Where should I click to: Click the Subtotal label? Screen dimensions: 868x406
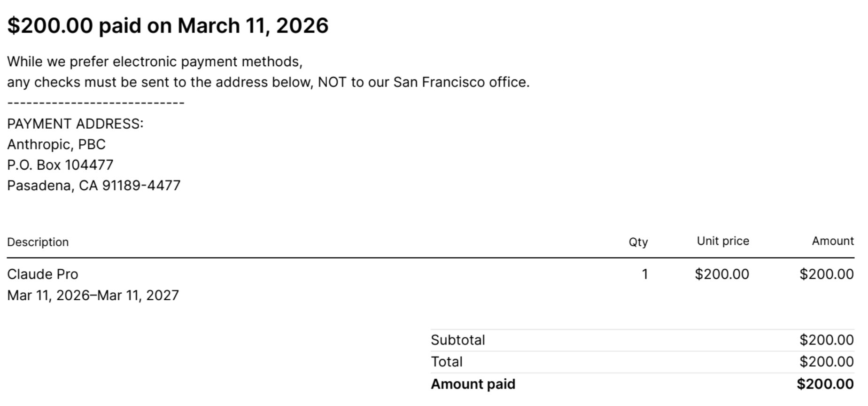(x=457, y=340)
